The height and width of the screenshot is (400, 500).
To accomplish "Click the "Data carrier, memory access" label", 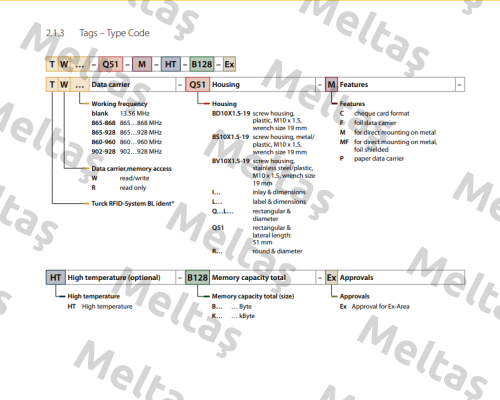I will (x=132, y=169).
